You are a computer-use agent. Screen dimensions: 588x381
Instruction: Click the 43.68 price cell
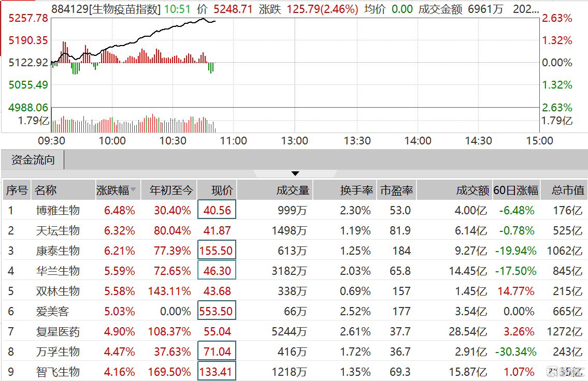click(217, 291)
